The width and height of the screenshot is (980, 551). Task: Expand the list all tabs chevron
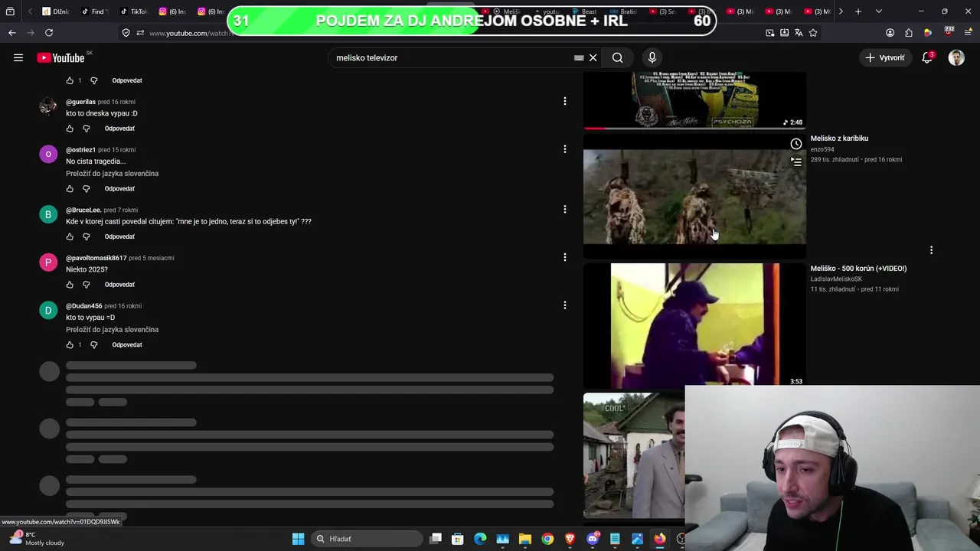pyautogui.click(x=878, y=11)
